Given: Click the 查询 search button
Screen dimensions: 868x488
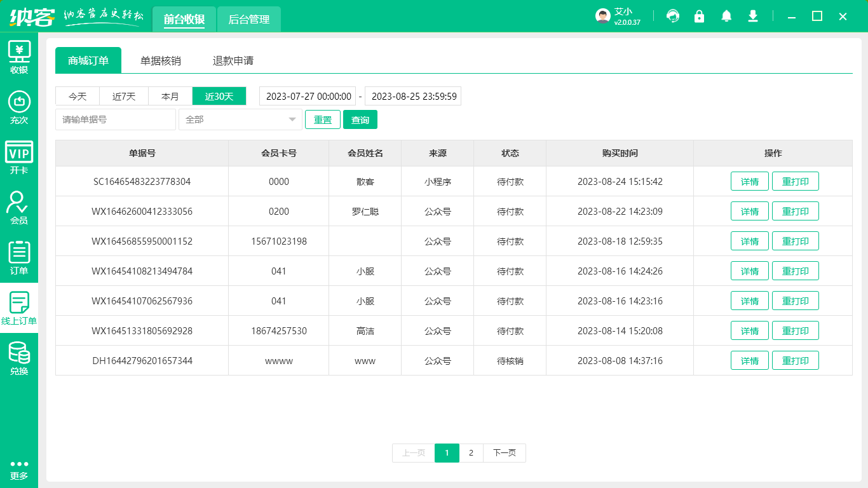Looking at the screenshot, I should point(360,119).
